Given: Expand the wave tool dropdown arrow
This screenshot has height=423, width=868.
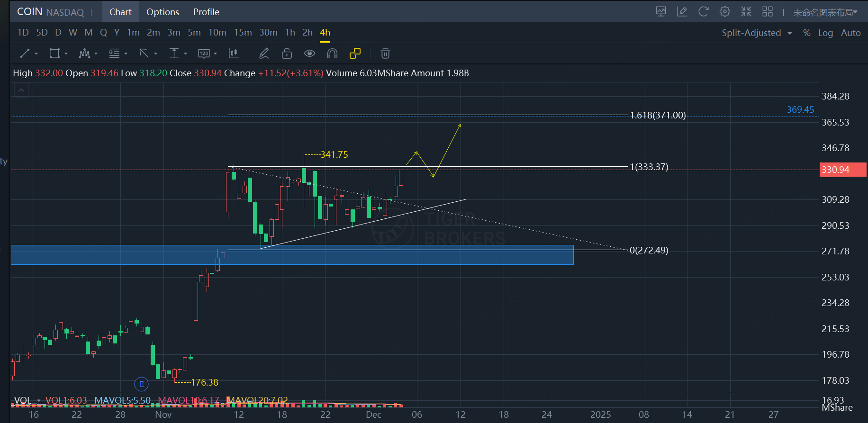Looking at the screenshot, I should (96, 54).
